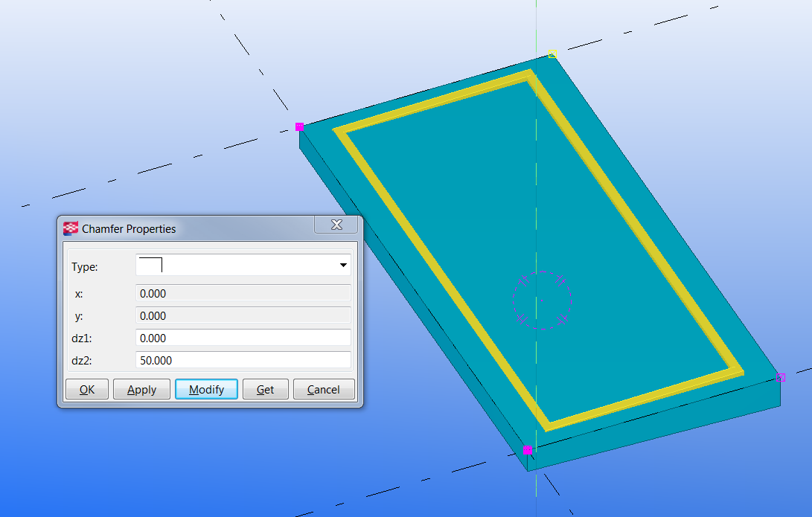Close the Chamfer Properties dialog
Screen dimensions: 812x517
[336, 225]
